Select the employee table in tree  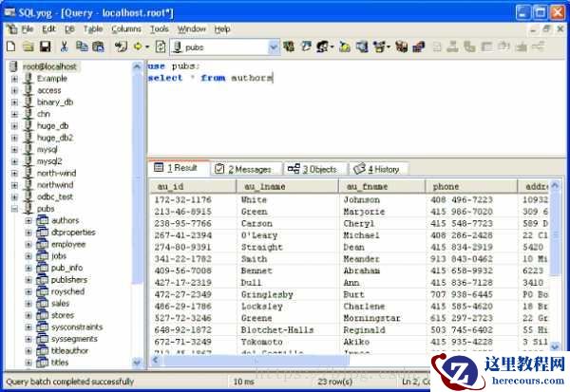click(x=67, y=244)
